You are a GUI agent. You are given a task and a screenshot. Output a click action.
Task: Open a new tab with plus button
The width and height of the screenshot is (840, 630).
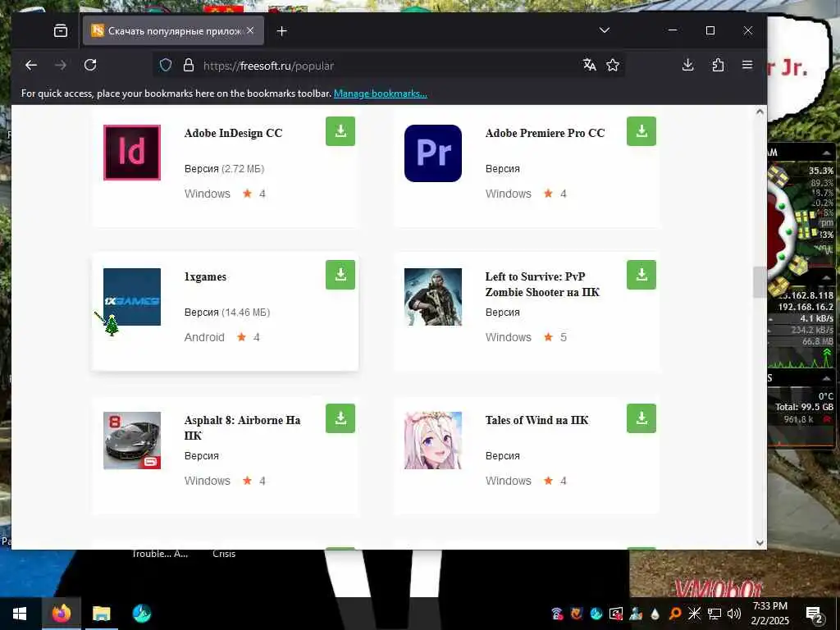pos(282,31)
